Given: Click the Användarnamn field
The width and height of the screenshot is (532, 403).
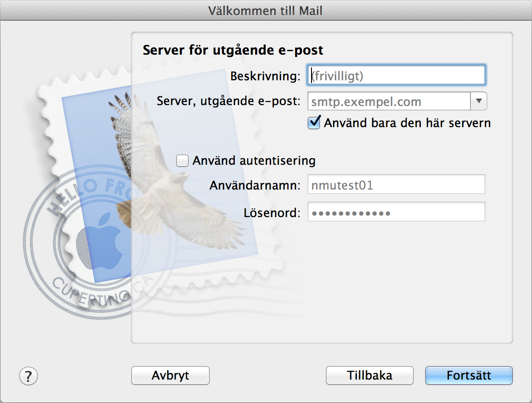Looking at the screenshot, I should point(396,185).
